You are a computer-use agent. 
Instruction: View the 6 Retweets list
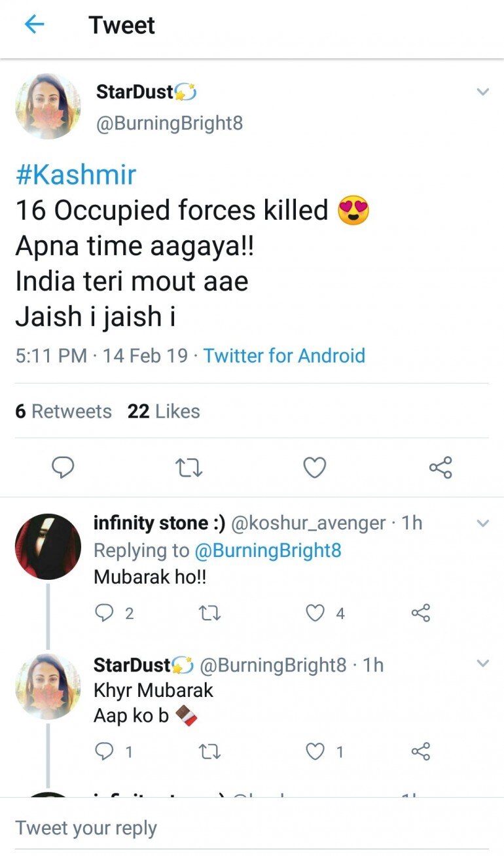pos(63,411)
